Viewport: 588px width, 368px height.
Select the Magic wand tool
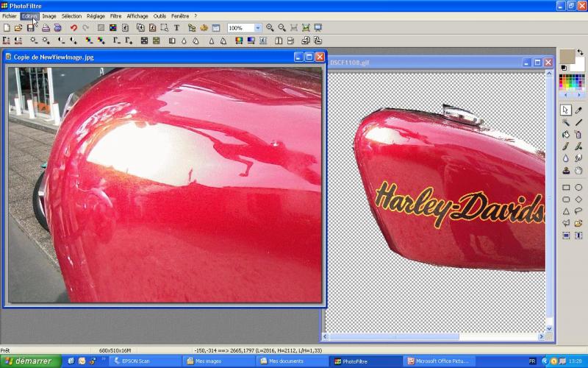coord(566,122)
